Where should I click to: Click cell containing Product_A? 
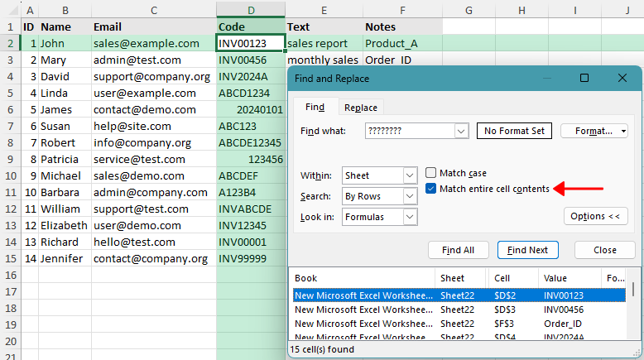403,44
